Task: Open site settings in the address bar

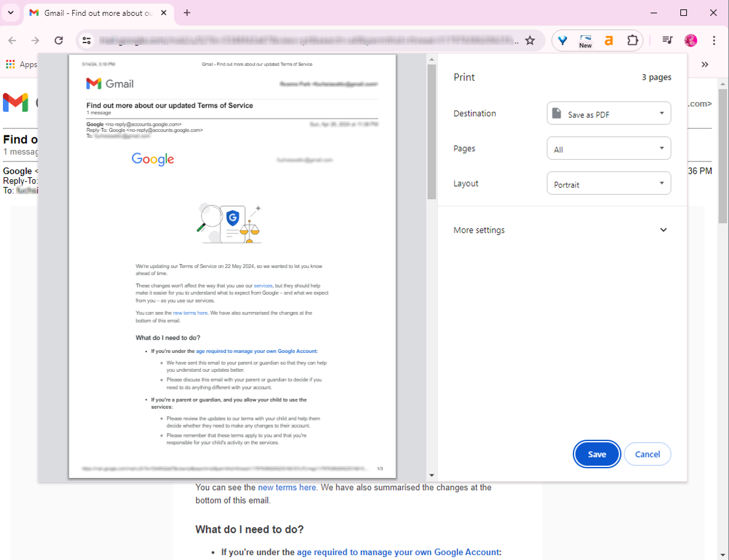Action: 87,40
